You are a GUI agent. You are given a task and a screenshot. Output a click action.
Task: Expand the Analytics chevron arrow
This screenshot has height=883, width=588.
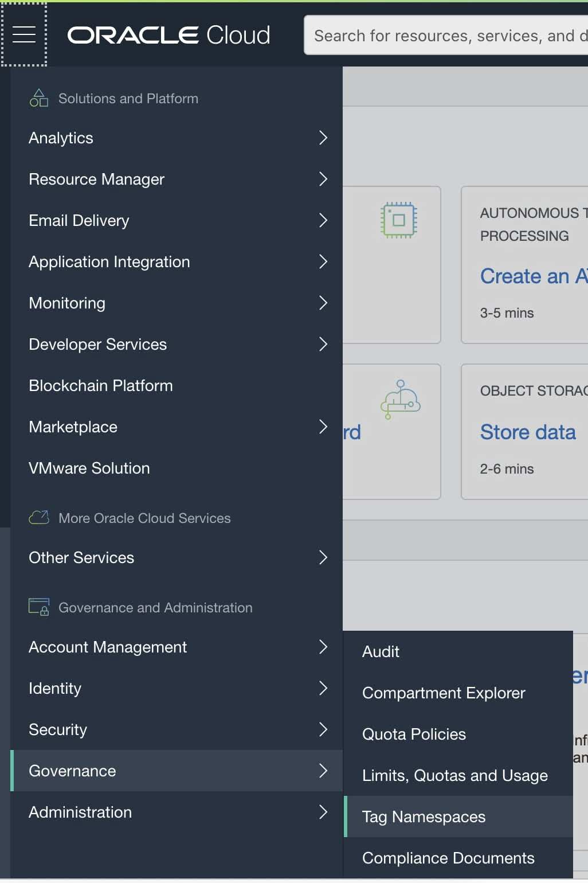coord(323,138)
